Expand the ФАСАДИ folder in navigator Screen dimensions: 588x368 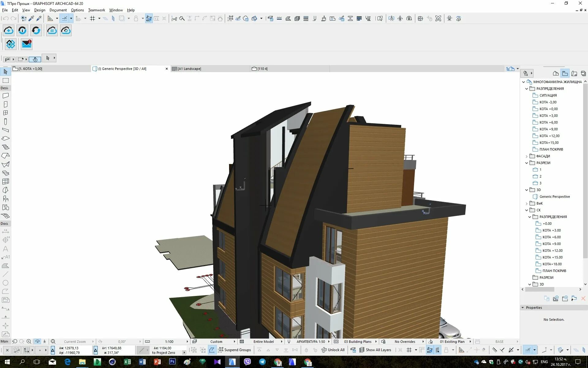526,156
